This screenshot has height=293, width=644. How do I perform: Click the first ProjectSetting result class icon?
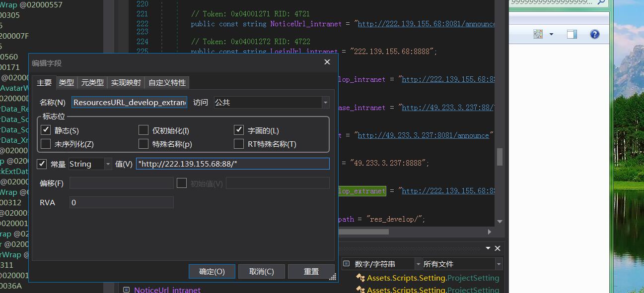pos(361,278)
